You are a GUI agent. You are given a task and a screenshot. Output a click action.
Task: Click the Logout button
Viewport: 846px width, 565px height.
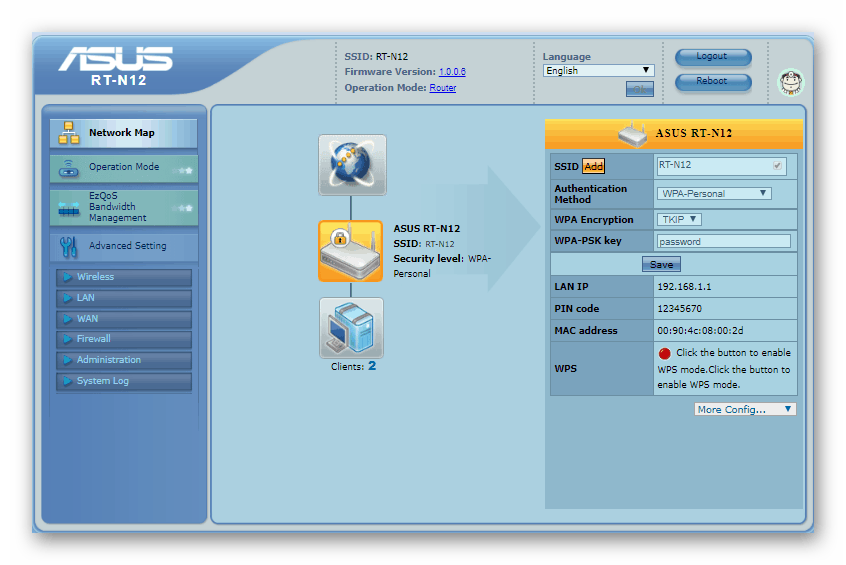pyautogui.click(x=712, y=57)
